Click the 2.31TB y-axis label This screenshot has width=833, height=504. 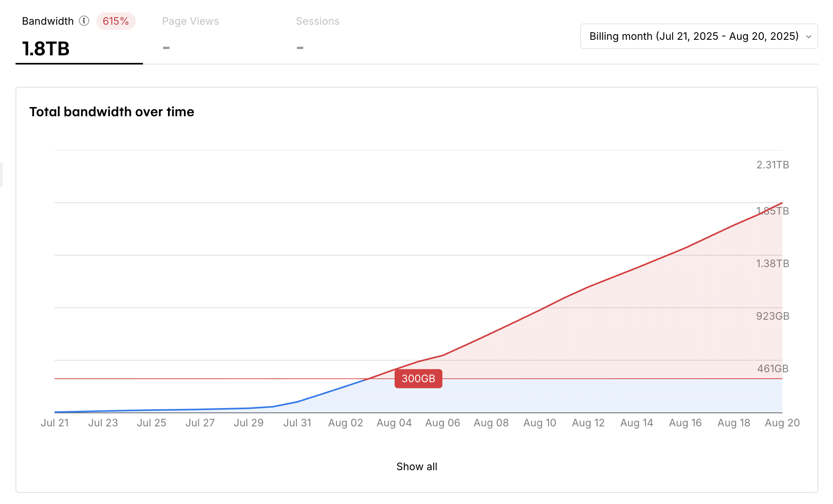pos(772,165)
